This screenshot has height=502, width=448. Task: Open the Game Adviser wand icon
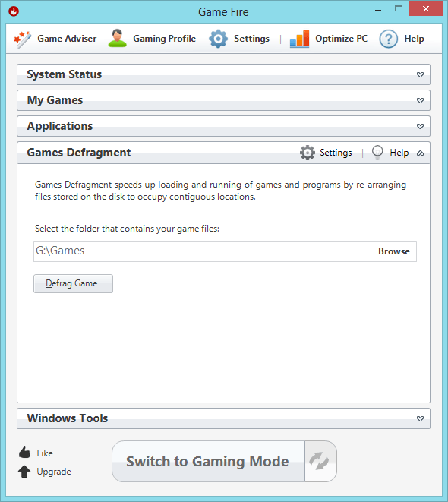tap(23, 39)
